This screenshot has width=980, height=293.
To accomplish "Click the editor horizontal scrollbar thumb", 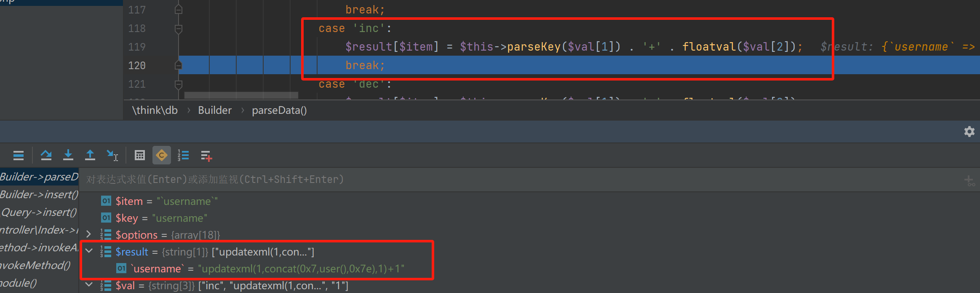I will pyautogui.click(x=241, y=95).
